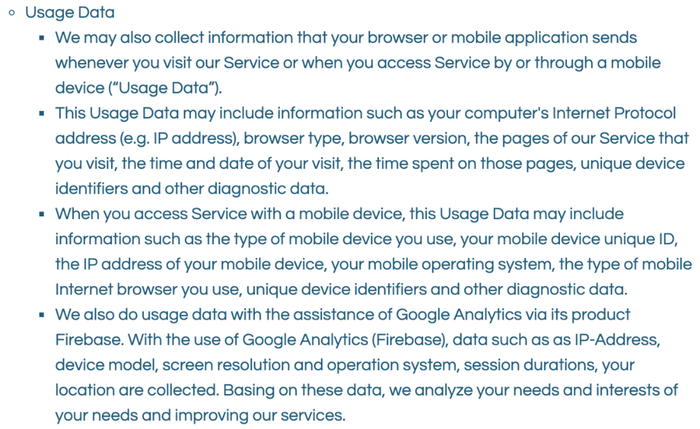The image size is (700, 429).
Task: Click square bullet before "We also do usage"
Action: click(42, 314)
